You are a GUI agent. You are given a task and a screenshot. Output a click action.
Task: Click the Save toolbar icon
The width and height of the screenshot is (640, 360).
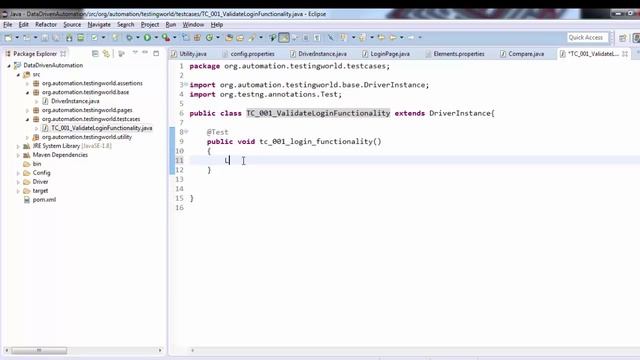coord(44,38)
